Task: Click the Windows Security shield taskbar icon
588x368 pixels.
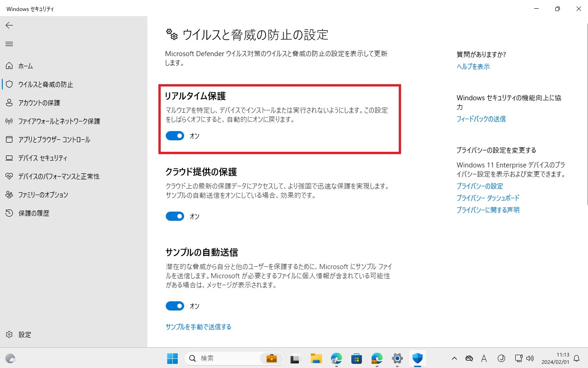Action: (x=418, y=358)
